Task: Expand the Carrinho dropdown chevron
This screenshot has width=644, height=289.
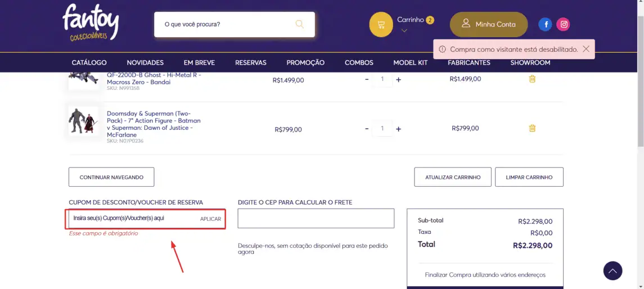Action: point(404,30)
